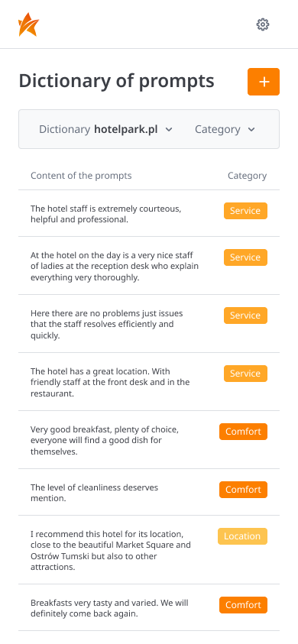Click Comfort tag on good breakfast prompt
The width and height of the screenshot is (298, 644).
coord(243,432)
